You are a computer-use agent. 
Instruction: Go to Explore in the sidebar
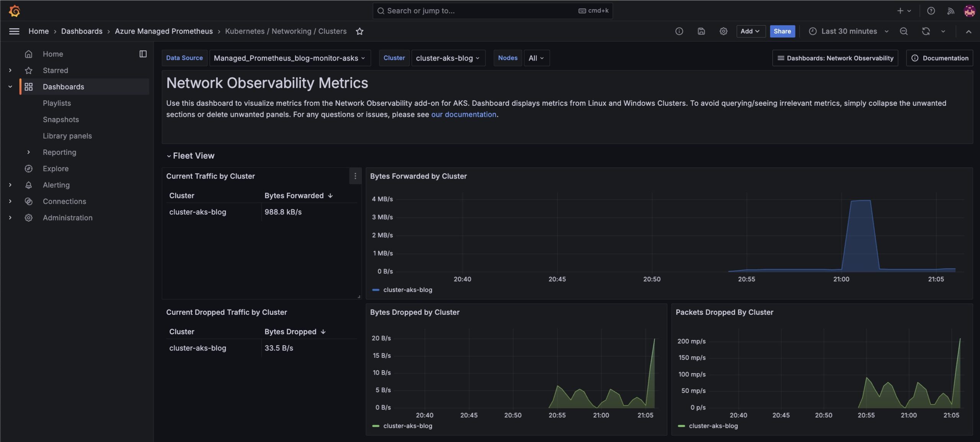[x=56, y=169]
